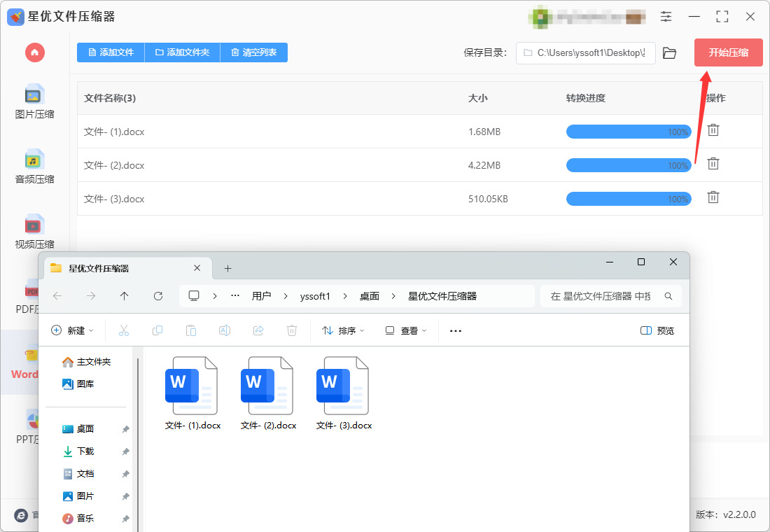Open the home icon in the sidebar
770x532 pixels.
pyautogui.click(x=35, y=52)
